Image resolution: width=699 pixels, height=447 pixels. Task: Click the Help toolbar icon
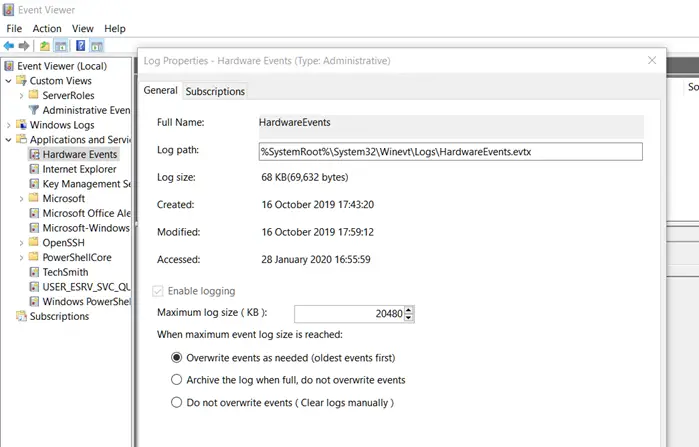(x=80, y=46)
